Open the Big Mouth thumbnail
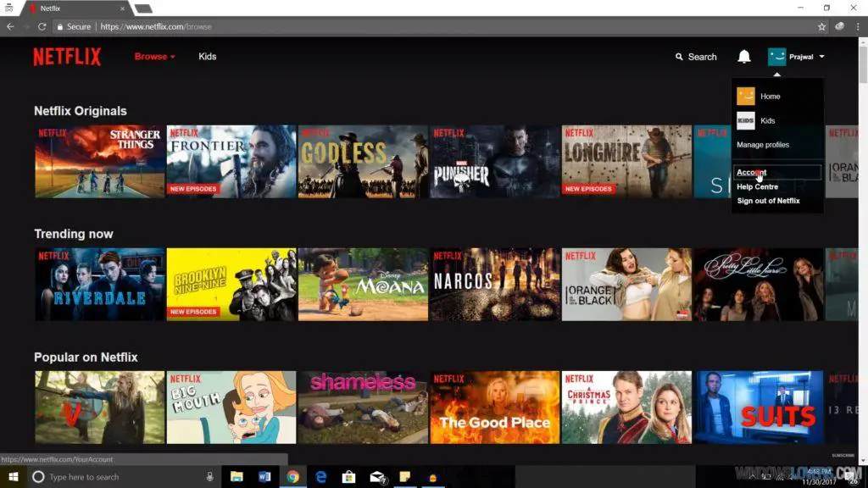Image resolution: width=868 pixels, height=488 pixels. coord(231,408)
